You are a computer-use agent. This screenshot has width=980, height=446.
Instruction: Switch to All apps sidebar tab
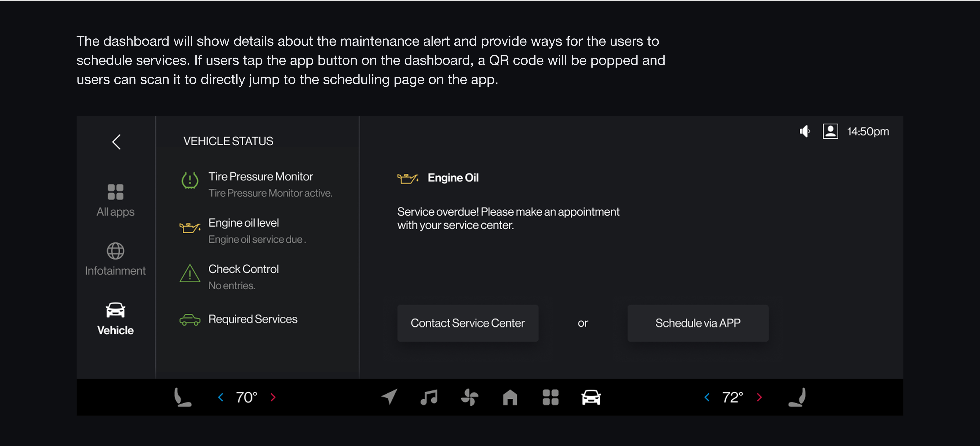115,200
